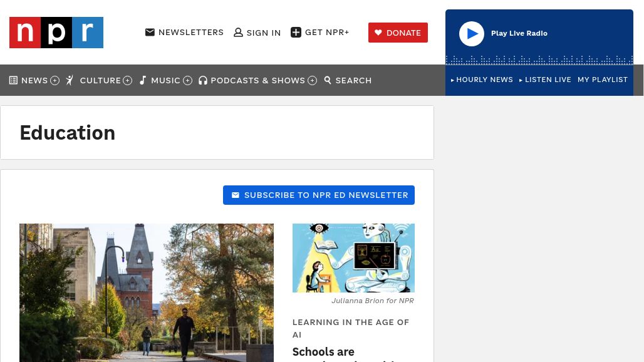Click the Sign In person icon
644x362 pixels.
click(238, 33)
